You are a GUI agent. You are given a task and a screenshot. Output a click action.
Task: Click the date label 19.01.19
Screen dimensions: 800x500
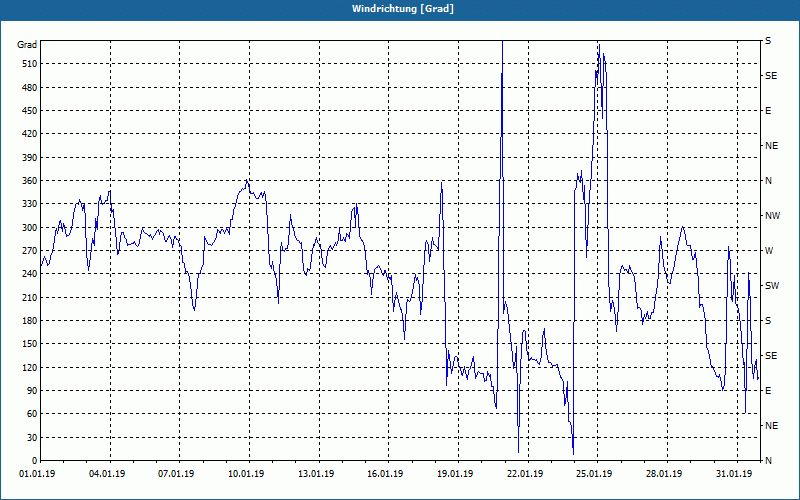(455, 474)
